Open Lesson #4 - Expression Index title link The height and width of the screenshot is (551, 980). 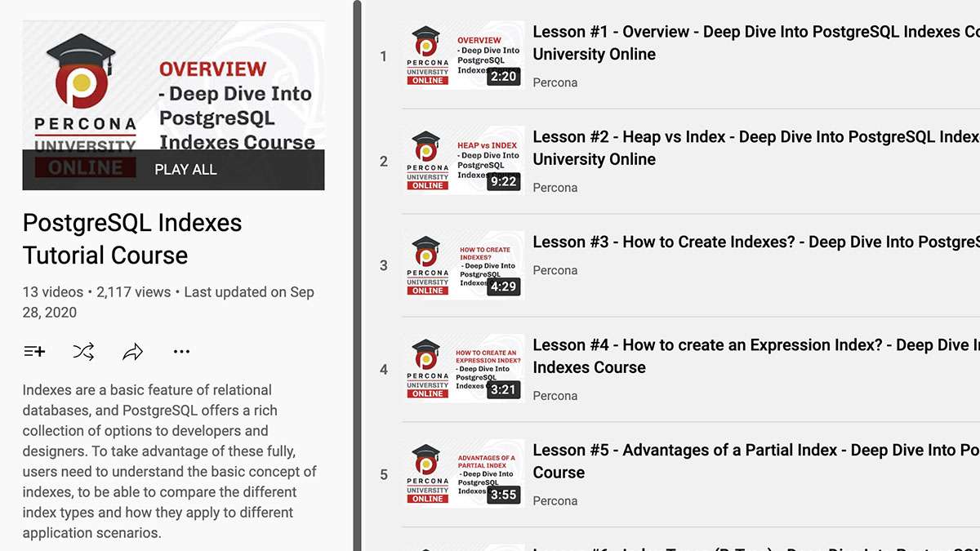click(756, 357)
